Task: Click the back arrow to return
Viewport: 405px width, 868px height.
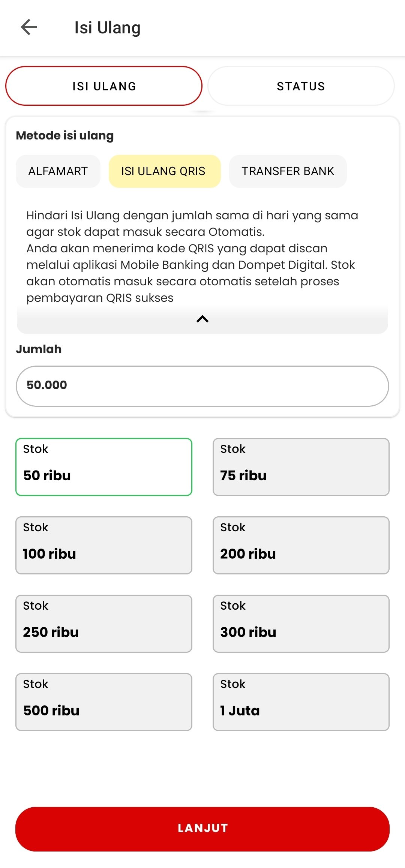Action: 28,27
